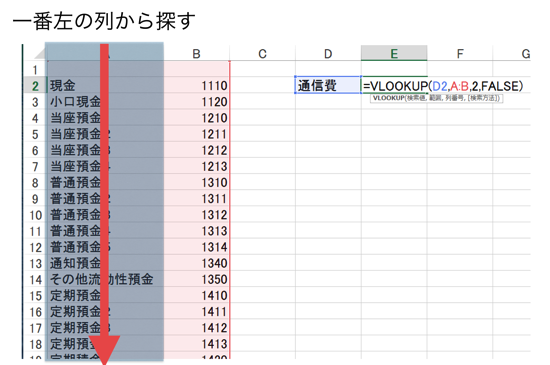Viewport: 550px width, 365px height.
Task: Click cell with value 1411
Action: 196,311
